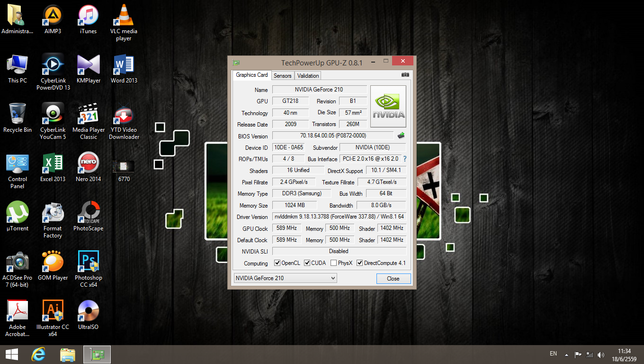Click the YTD Video Downloader icon
This screenshot has height=364, width=644.
[124, 121]
